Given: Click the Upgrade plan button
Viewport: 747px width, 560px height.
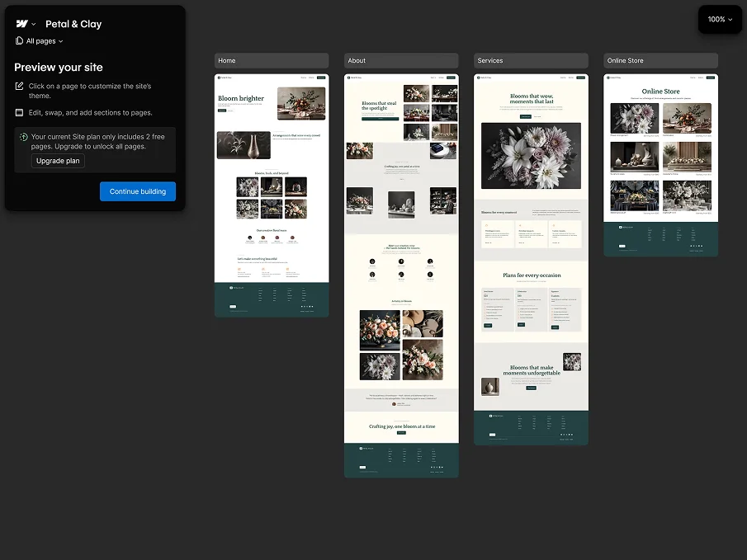Looking at the screenshot, I should click(58, 161).
